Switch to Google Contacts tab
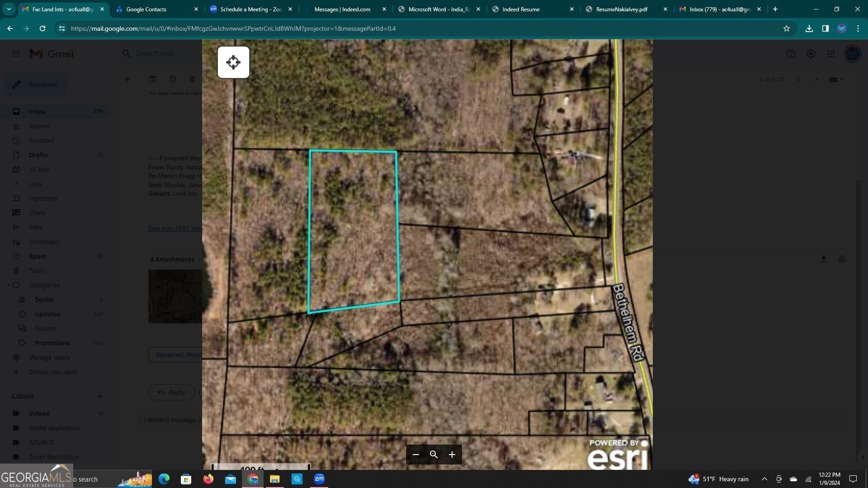Image resolution: width=868 pixels, height=488 pixels. (x=146, y=9)
